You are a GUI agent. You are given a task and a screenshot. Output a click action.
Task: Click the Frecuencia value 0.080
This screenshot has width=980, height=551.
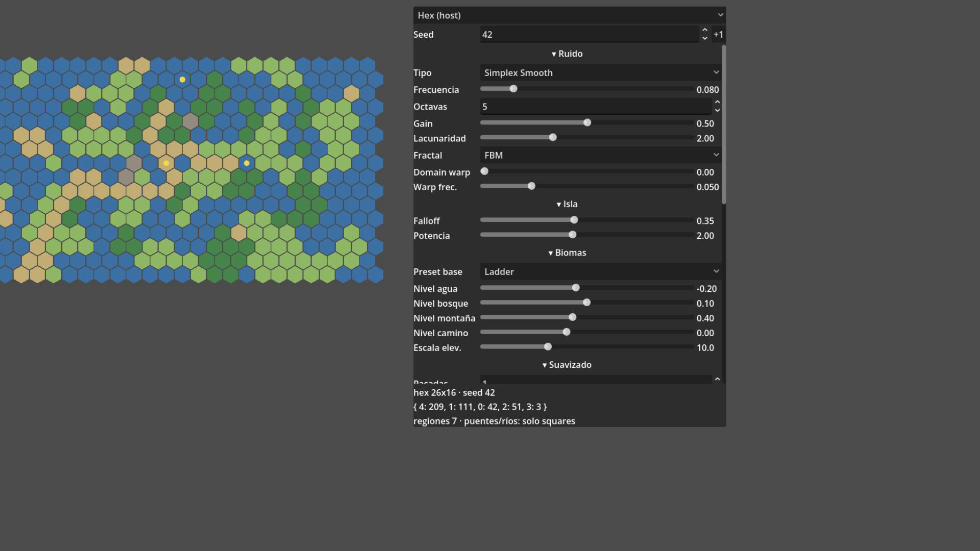tap(708, 90)
